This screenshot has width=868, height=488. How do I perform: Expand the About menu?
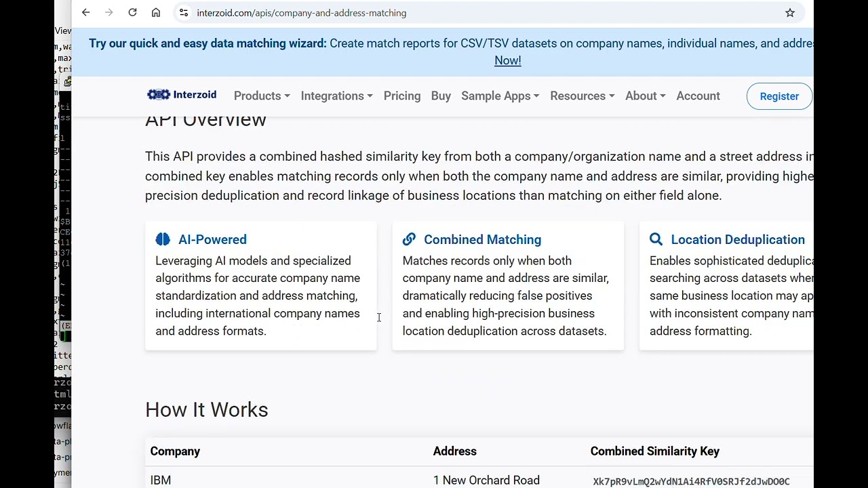pyautogui.click(x=645, y=96)
